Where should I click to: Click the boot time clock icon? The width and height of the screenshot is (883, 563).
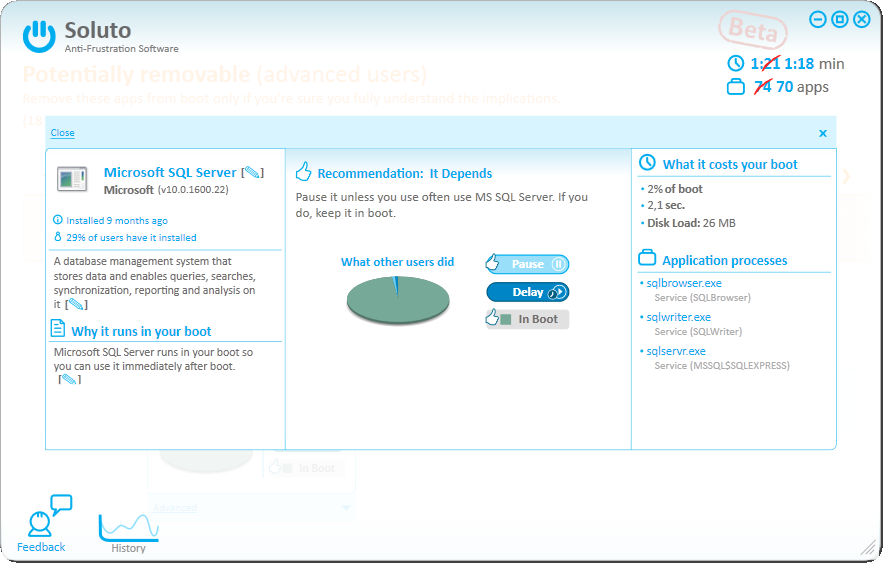pos(735,63)
